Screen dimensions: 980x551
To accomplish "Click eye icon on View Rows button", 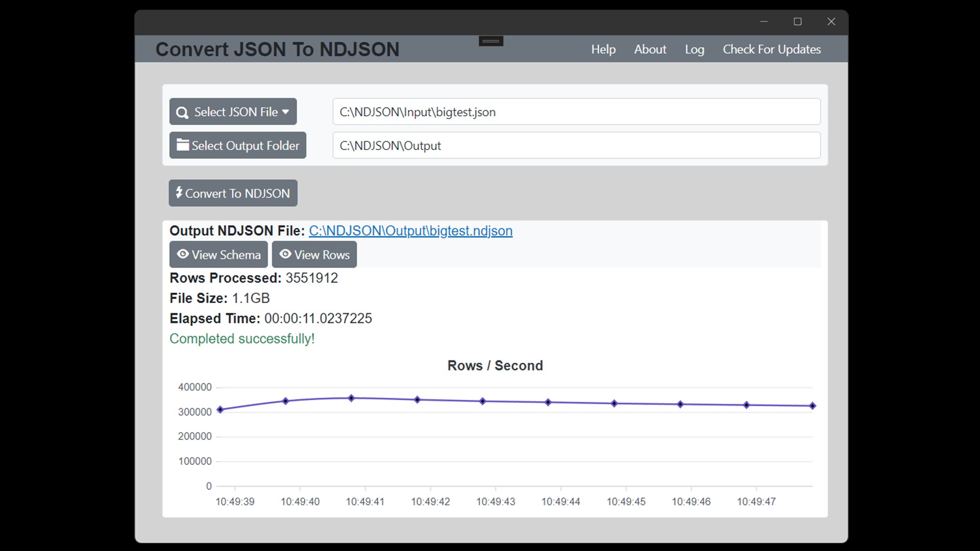I will pos(285,254).
